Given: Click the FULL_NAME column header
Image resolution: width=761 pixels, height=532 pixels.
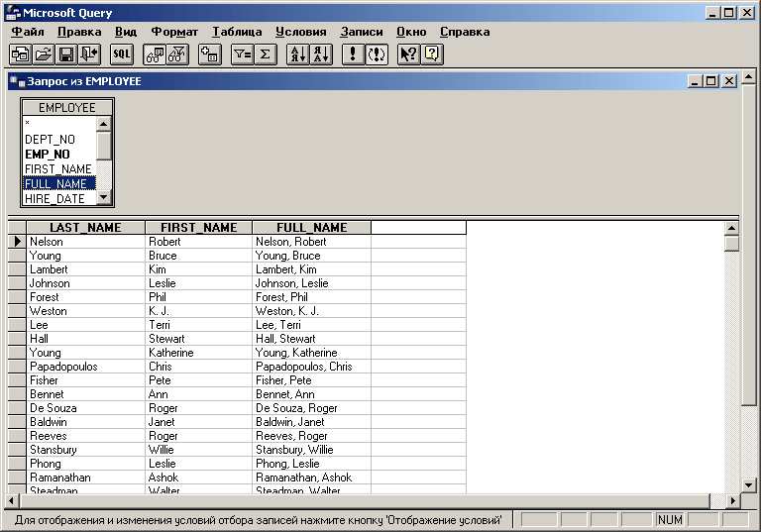Looking at the screenshot, I should coord(311,228).
